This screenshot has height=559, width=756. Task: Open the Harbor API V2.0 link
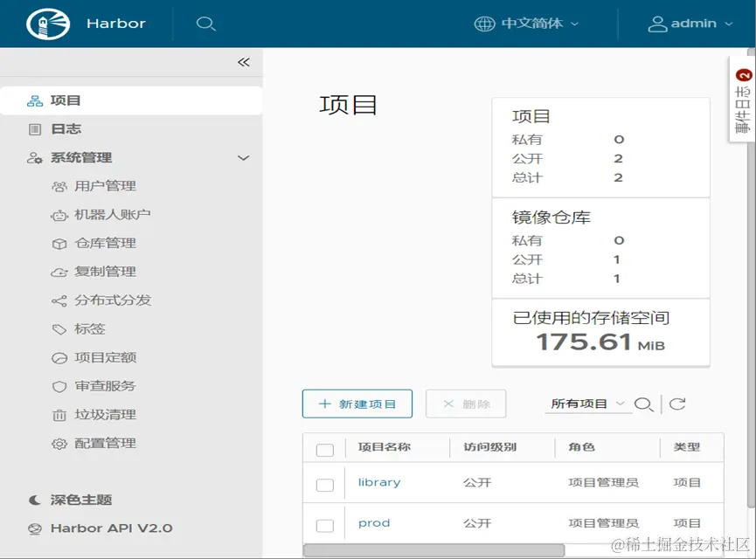pos(111,528)
